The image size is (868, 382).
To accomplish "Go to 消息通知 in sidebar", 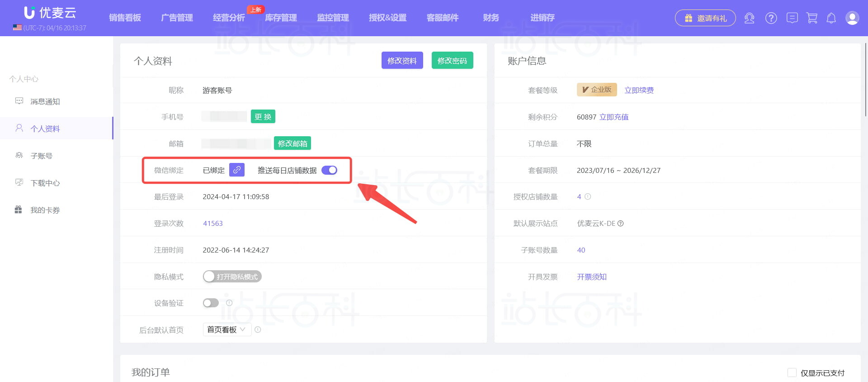I will pyautogui.click(x=57, y=101).
